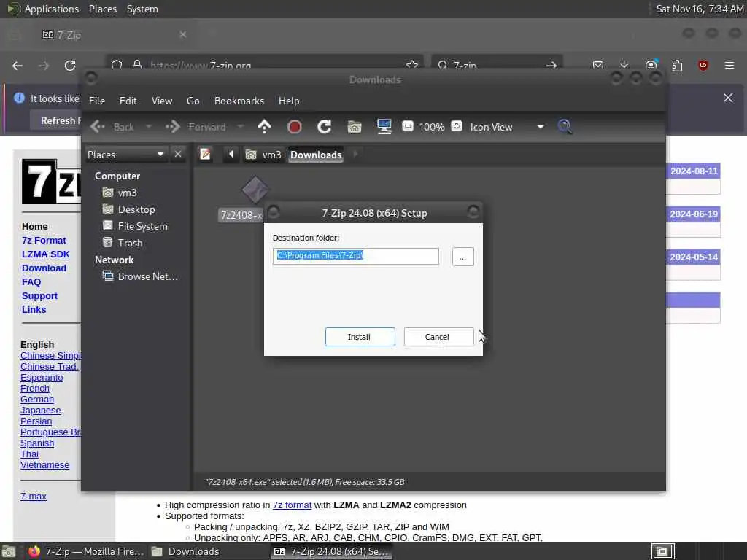Expand the Back history dropdown arrow
Image resolution: width=747 pixels, height=560 pixels.
click(x=149, y=127)
